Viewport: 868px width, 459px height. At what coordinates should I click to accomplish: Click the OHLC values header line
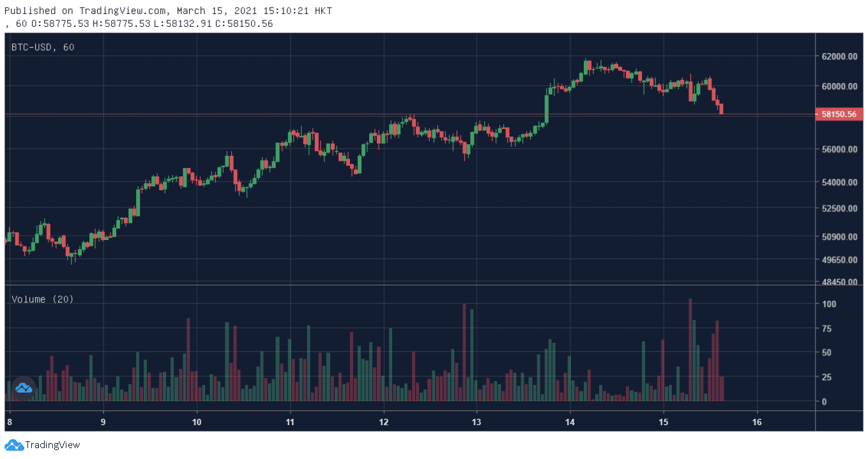(x=139, y=24)
